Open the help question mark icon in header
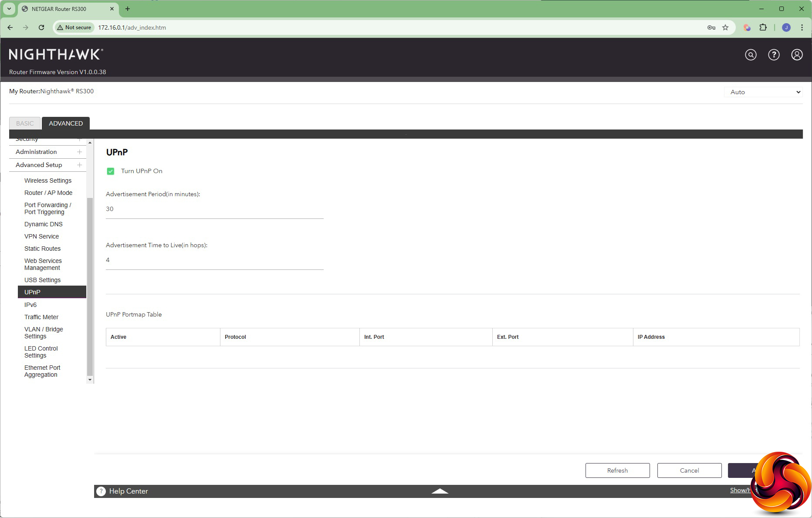Image resolution: width=812 pixels, height=518 pixels. pyautogui.click(x=774, y=55)
